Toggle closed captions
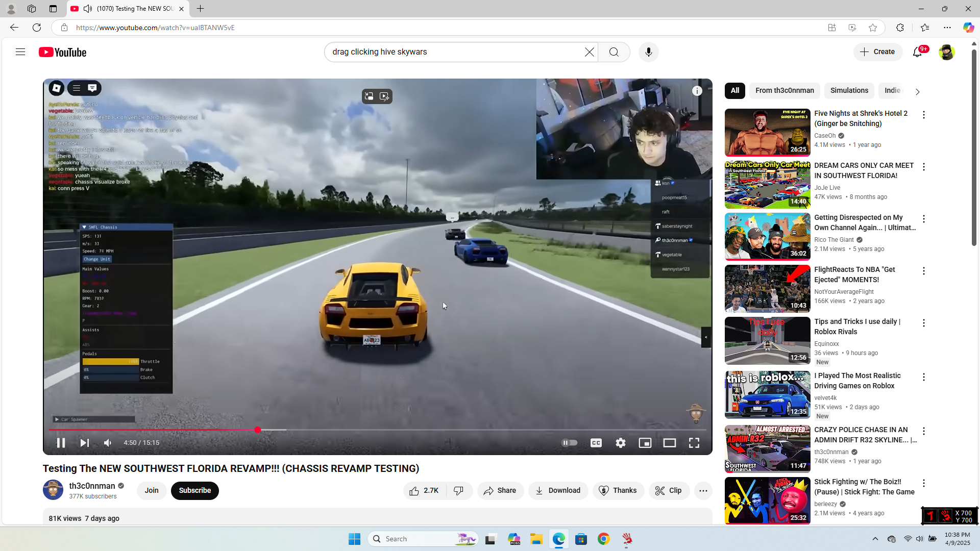The height and width of the screenshot is (551, 980). [x=596, y=443]
